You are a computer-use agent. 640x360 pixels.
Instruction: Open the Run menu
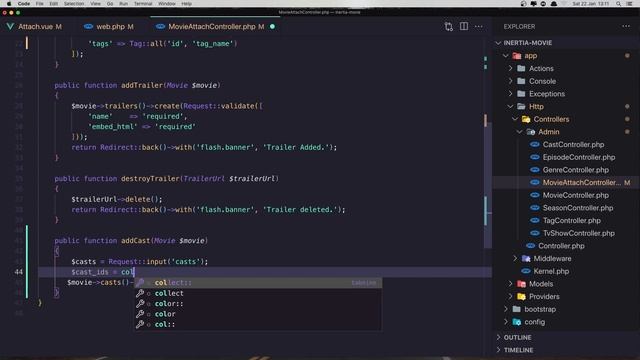pos(123,4)
